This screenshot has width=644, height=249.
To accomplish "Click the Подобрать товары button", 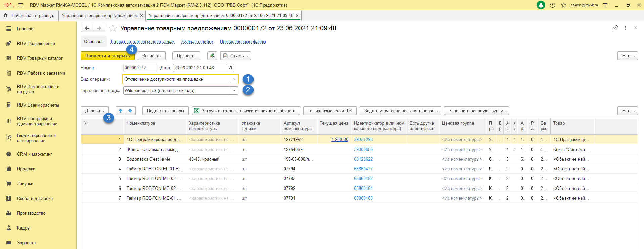I will tap(165, 111).
